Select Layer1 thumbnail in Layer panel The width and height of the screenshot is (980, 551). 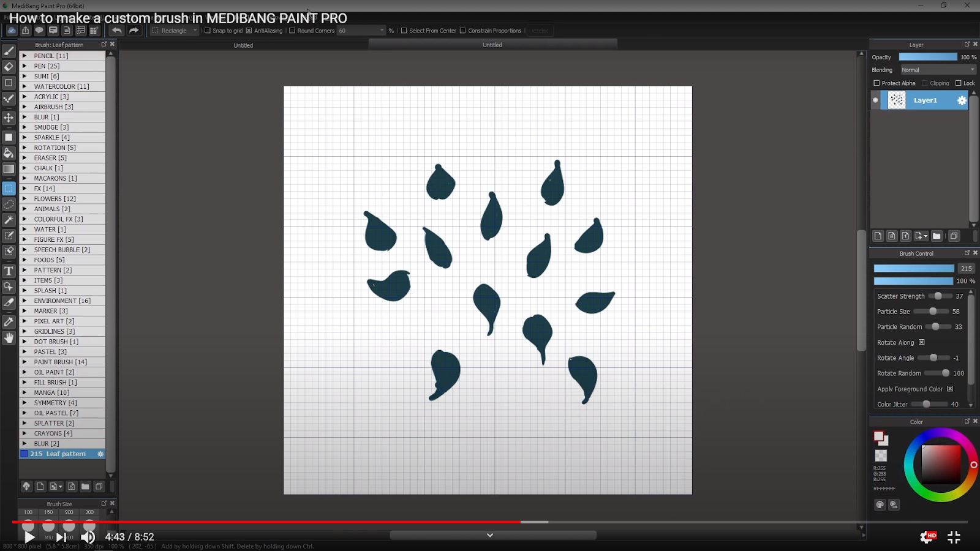(897, 100)
